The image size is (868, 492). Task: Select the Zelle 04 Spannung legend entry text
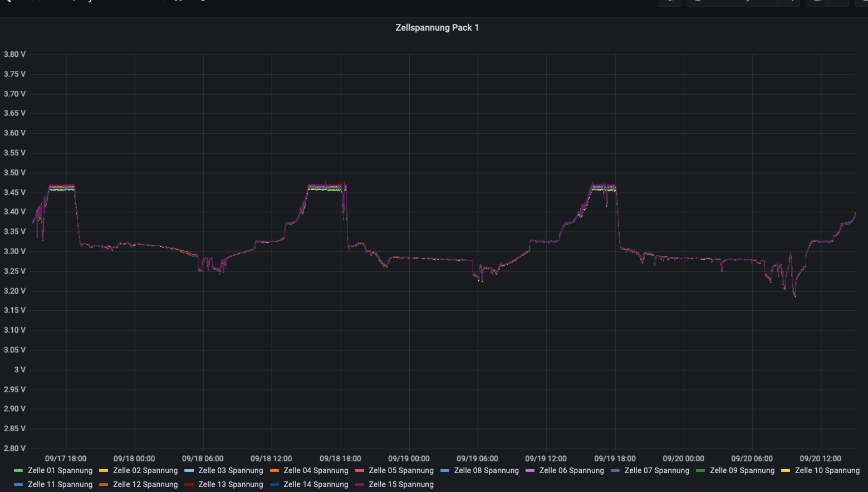pos(316,470)
